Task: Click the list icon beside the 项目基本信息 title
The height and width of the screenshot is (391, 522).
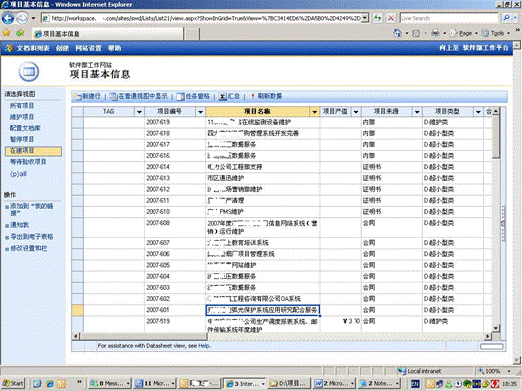Action: click(29, 71)
